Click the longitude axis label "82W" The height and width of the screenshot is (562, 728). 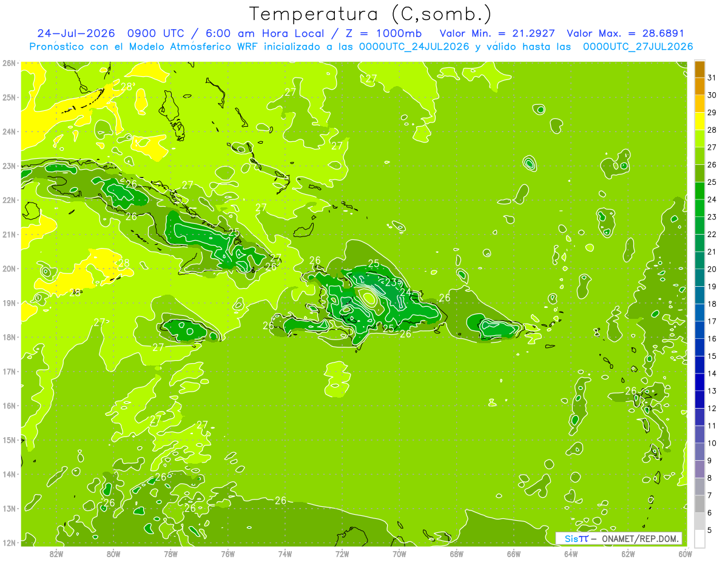pos(56,554)
